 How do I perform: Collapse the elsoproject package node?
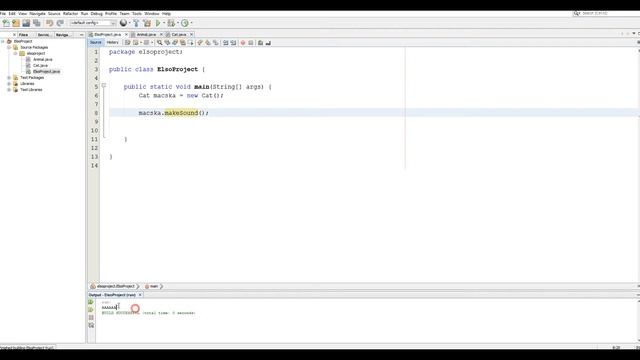point(16,53)
